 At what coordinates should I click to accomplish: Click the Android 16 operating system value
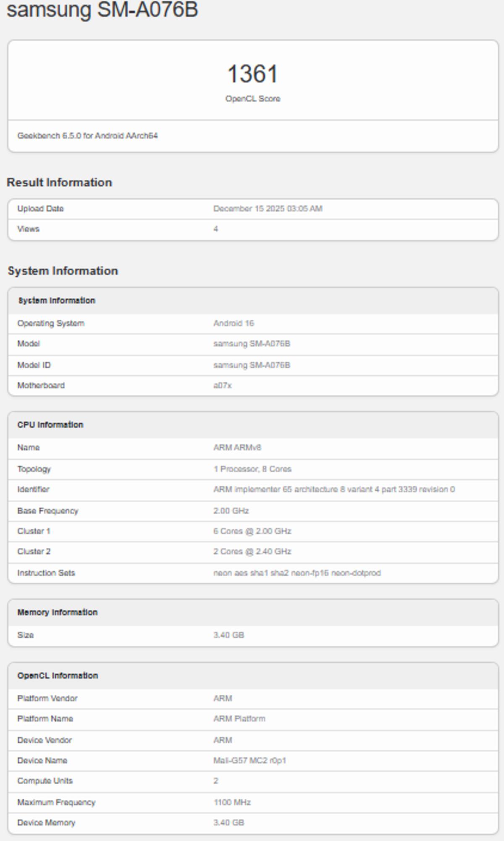pos(233,323)
